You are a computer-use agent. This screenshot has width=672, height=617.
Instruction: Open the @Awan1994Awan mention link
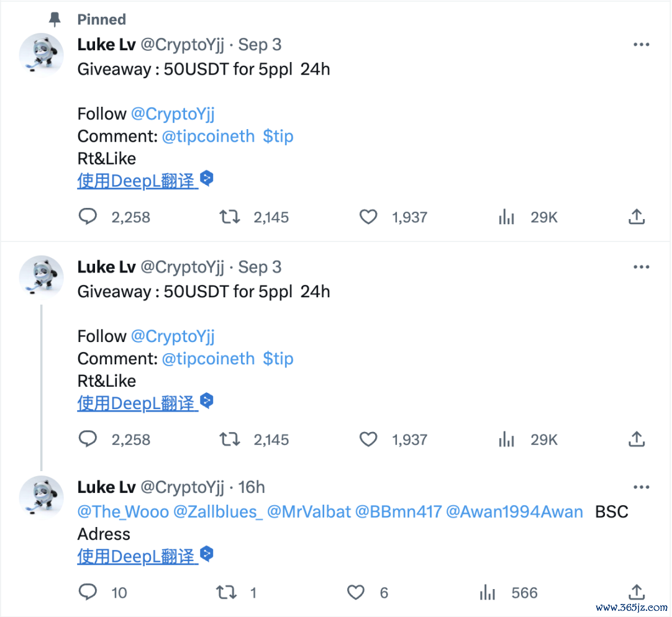[x=514, y=512]
